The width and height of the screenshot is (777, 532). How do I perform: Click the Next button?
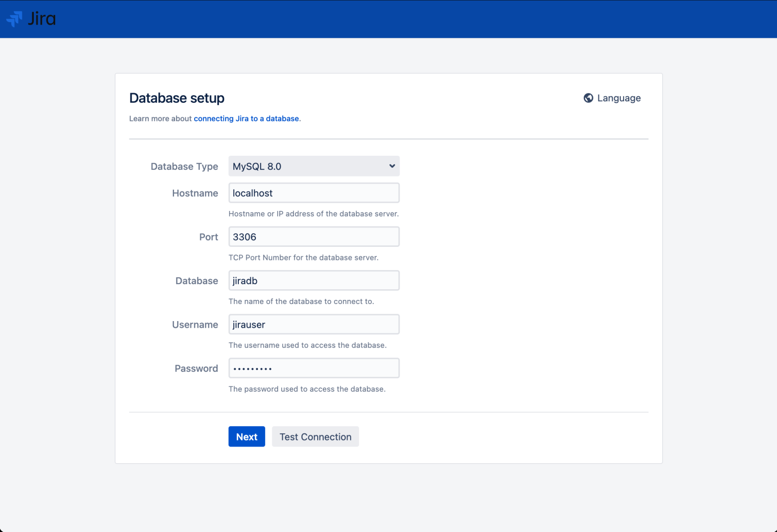coord(246,436)
